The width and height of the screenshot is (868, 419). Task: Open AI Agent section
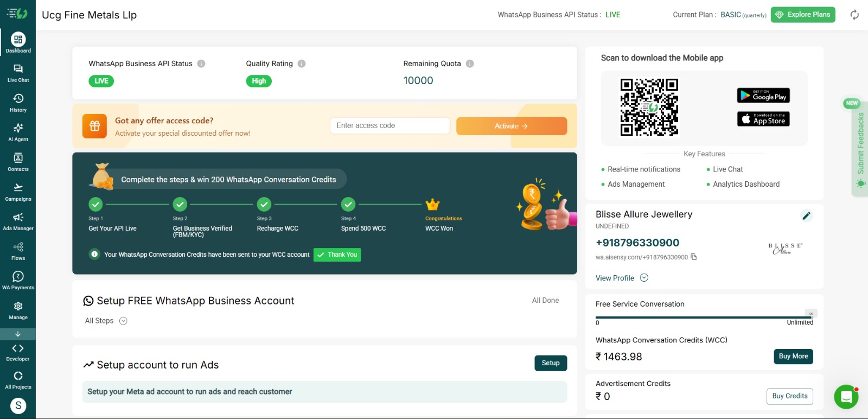tap(18, 132)
